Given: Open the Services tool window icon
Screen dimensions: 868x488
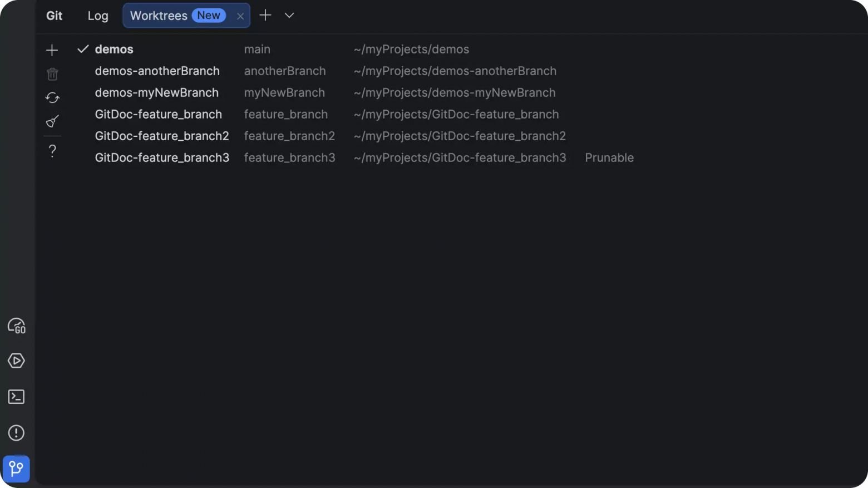Looking at the screenshot, I should (x=16, y=361).
